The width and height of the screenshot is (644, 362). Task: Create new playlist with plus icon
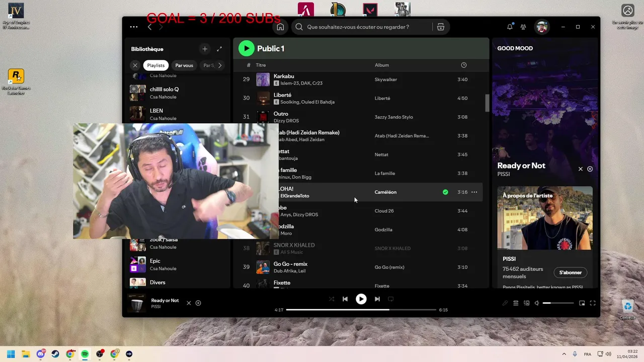(204, 49)
